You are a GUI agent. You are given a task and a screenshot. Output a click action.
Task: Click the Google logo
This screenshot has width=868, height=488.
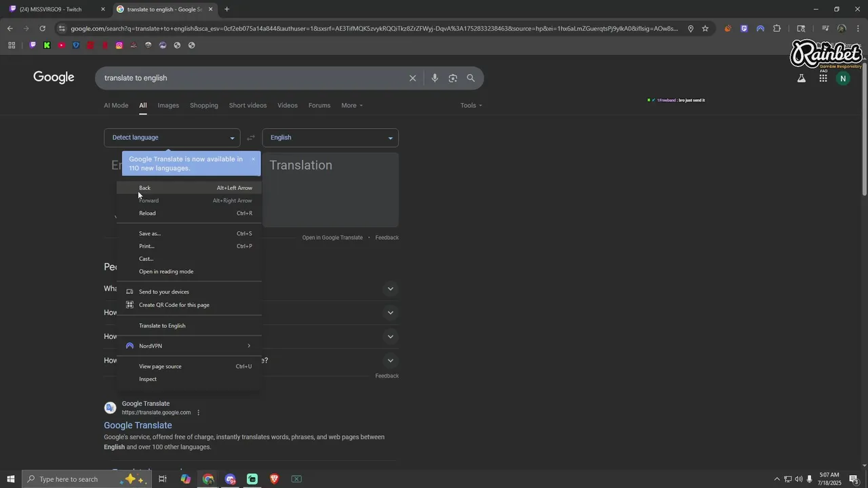(54, 77)
